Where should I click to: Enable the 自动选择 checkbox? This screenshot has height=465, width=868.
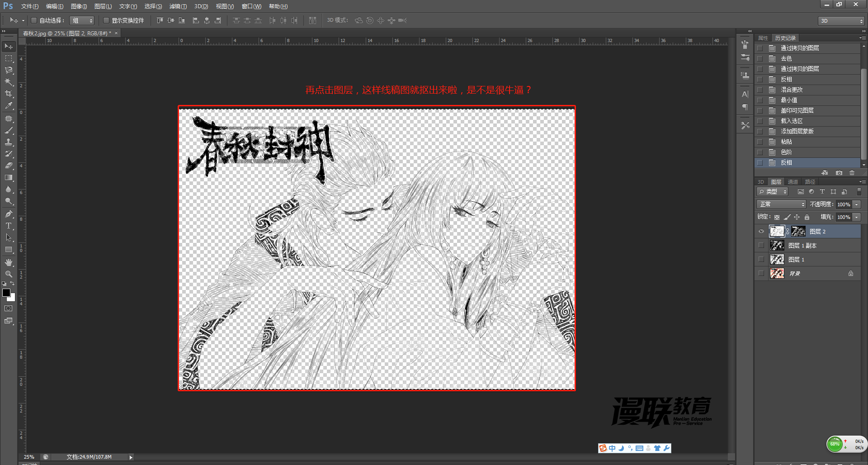tap(34, 20)
